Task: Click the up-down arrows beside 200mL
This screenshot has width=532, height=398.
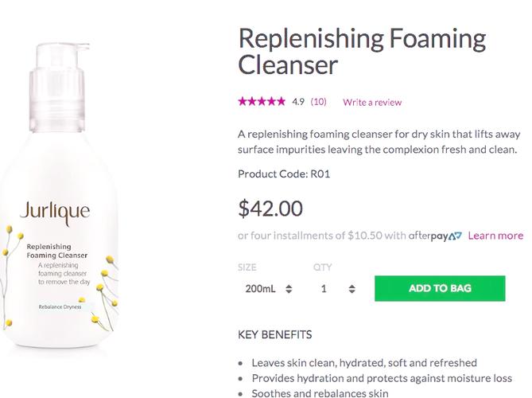Action: (x=289, y=289)
